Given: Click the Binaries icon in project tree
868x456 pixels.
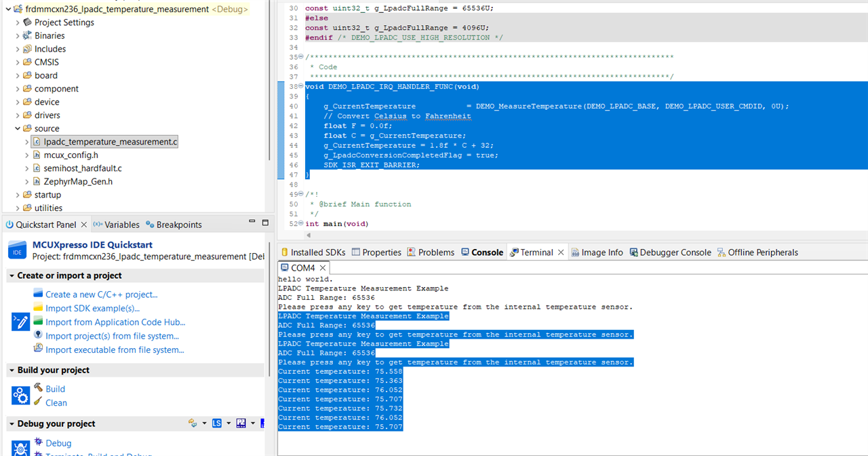Looking at the screenshot, I should (x=27, y=35).
